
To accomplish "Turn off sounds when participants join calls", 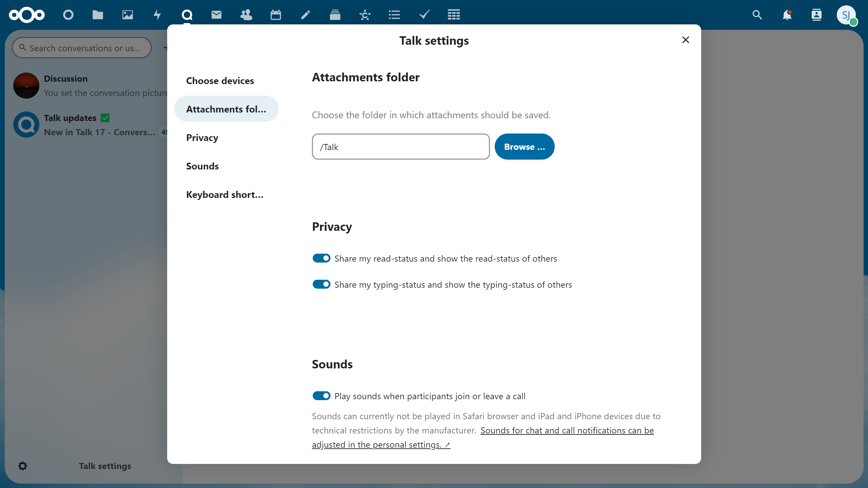I will [x=321, y=395].
